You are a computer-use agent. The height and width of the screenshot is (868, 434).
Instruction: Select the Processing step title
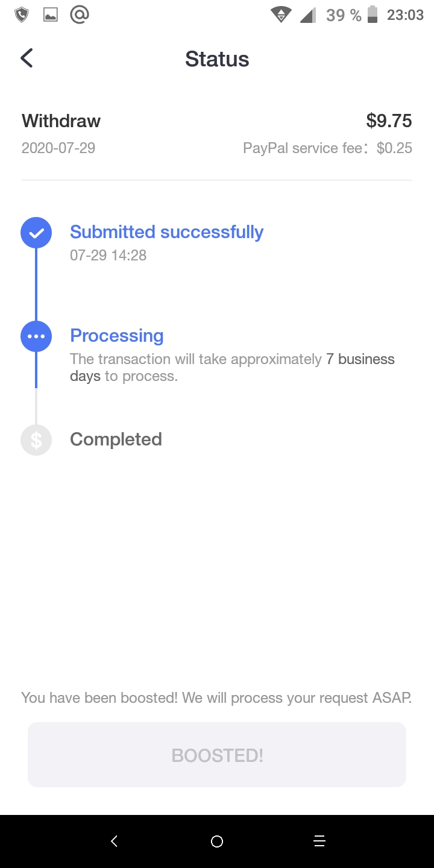[117, 336]
